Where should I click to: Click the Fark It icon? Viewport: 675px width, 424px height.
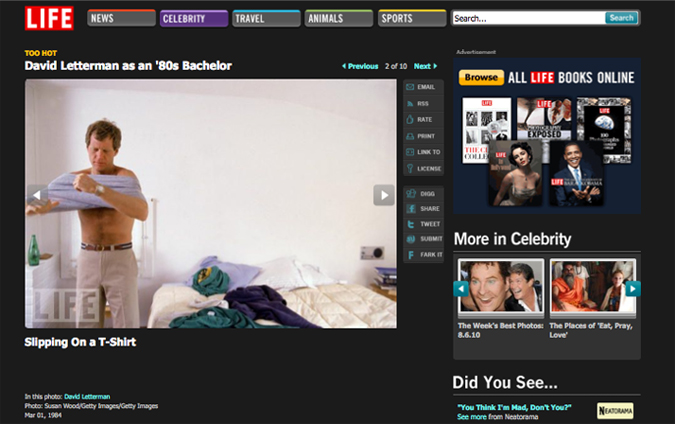click(x=410, y=256)
